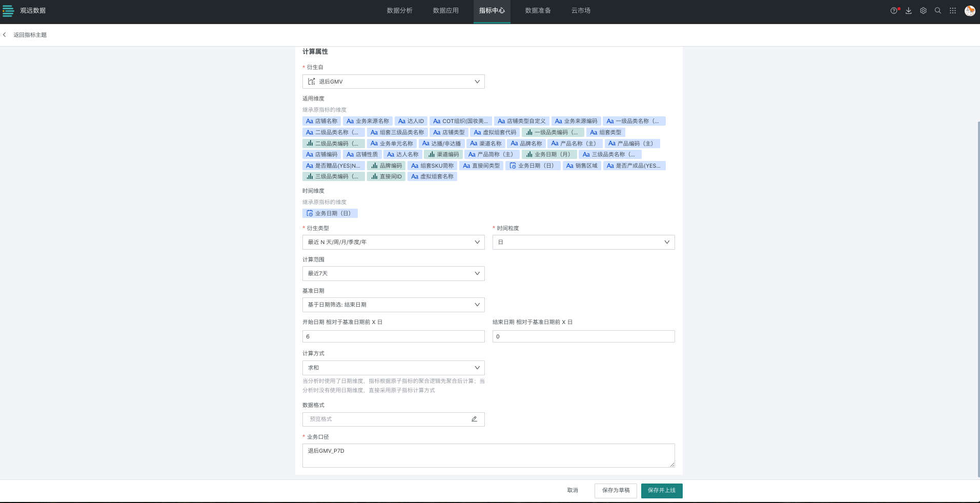Click the 观远数据 logo icon
The height and width of the screenshot is (503, 980).
(8, 11)
